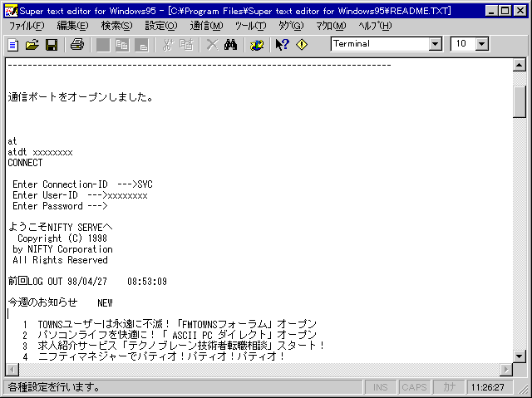
Task: Click the カナ indicator in status bar
Action: pos(449,387)
